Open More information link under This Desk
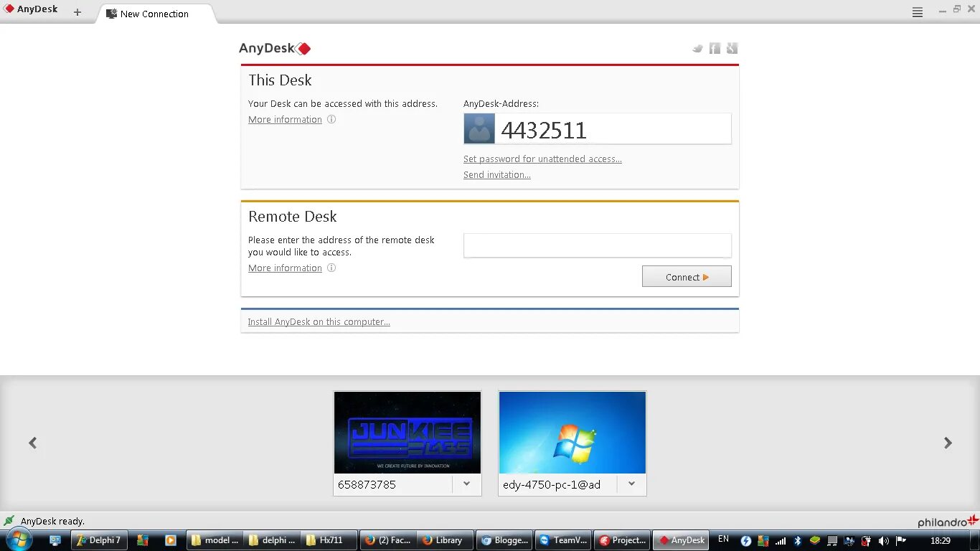This screenshot has width=980, height=551. coord(285,119)
